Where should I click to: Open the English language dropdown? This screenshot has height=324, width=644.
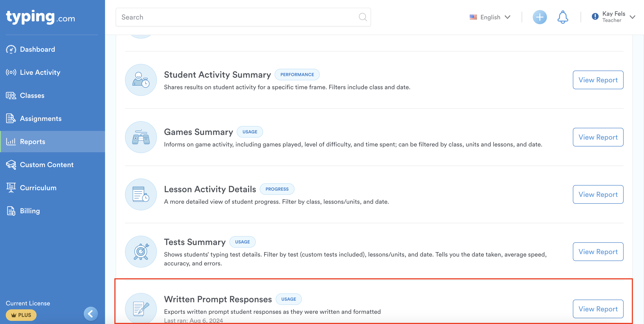coord(490,17)
